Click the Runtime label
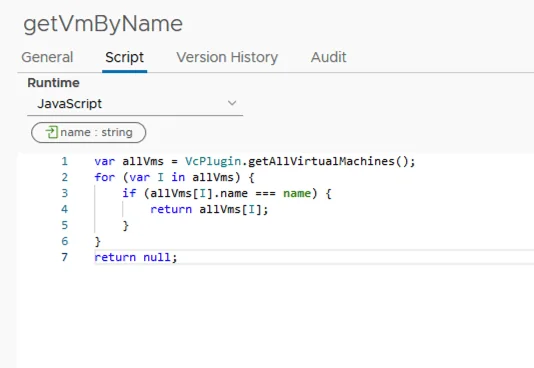 53,83
